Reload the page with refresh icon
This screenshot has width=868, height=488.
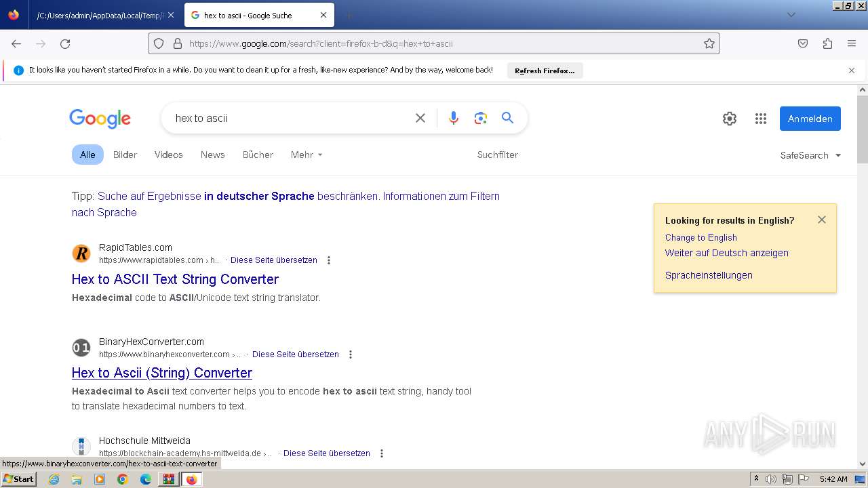[65, 43]
